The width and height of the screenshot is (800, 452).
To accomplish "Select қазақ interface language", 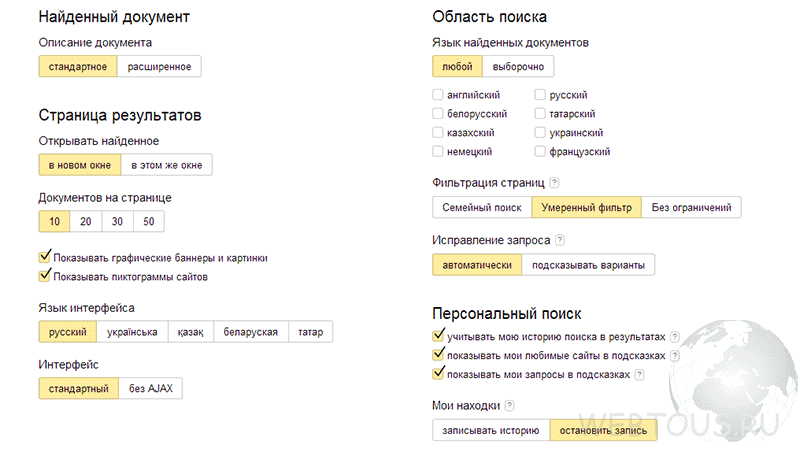I will (x=191, y=332).
